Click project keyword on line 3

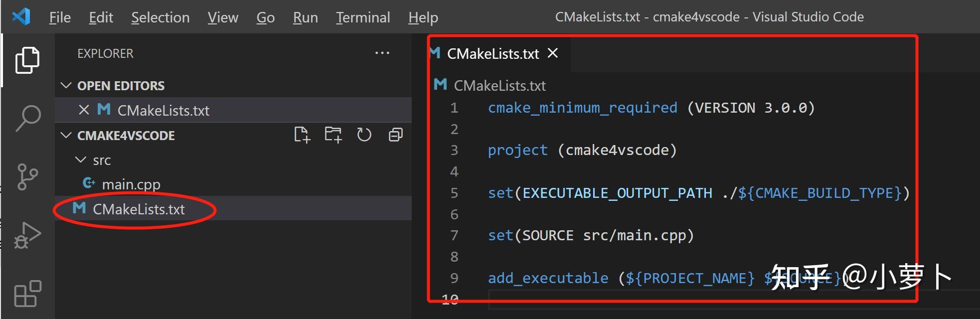point(517,151)
